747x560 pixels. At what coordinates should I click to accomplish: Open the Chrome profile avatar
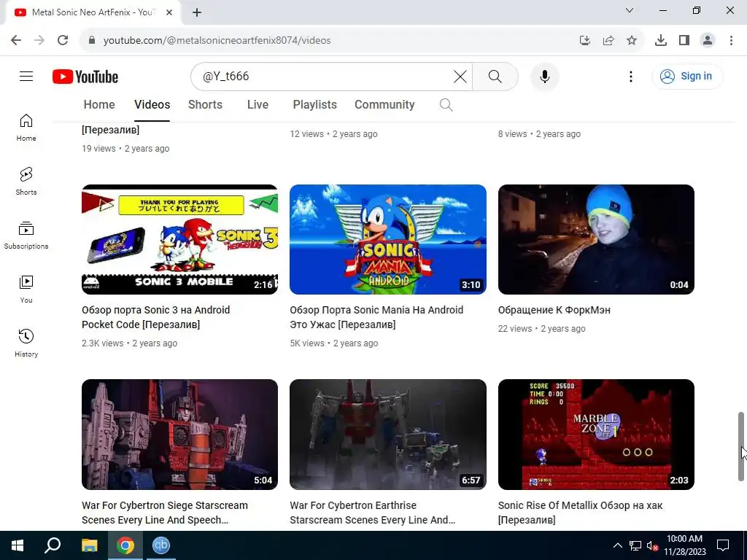coord(708,40)
